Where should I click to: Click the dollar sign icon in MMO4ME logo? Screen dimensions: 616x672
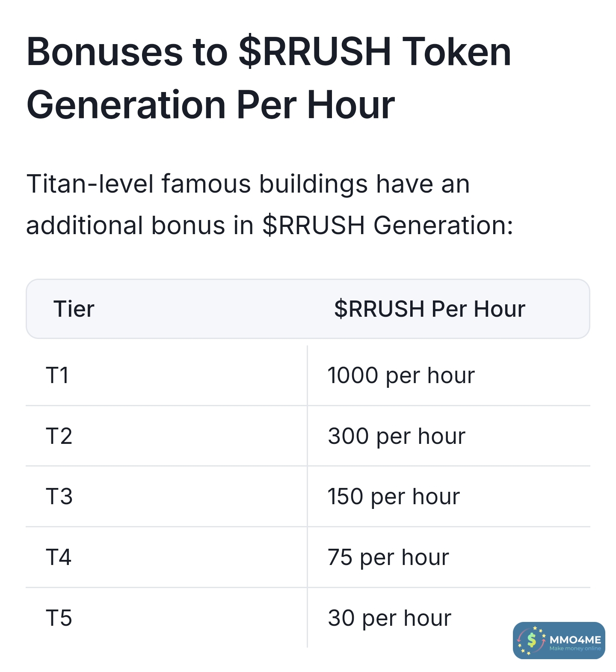[x=531, y=640]
